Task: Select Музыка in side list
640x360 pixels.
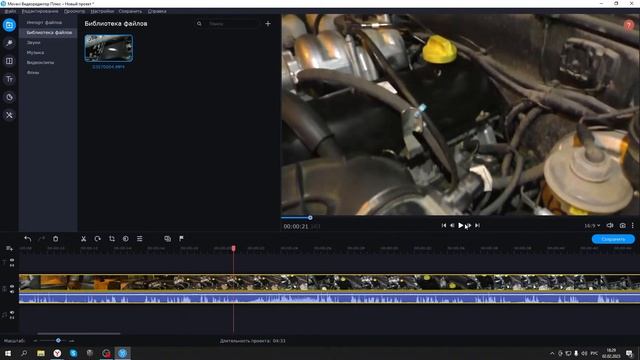Action: (x=36, y=53)
